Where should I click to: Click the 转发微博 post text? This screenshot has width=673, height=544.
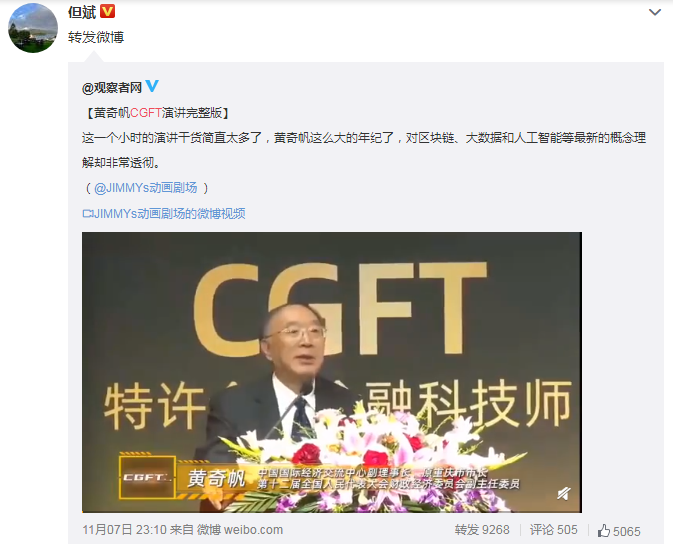96,37
